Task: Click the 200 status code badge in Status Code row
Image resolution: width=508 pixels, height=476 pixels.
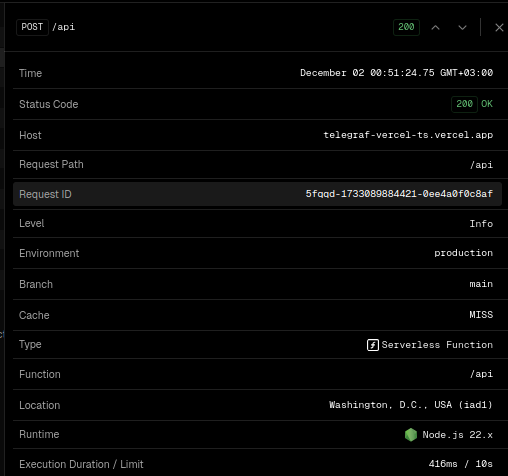Action: (x=464, y=104)
